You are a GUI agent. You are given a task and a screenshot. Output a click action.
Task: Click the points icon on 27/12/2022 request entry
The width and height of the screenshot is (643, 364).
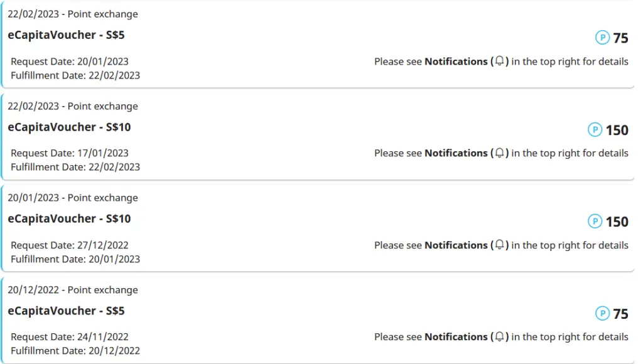[x=595, y=222]
